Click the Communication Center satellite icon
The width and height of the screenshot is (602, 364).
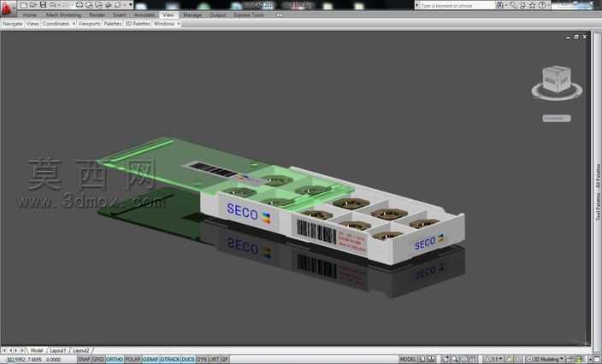[523, 5]
